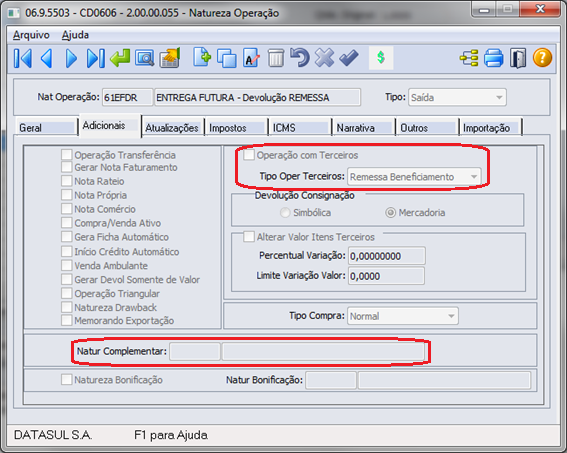This screenshot has height=453, width=567.
Task: Click Nat Operação code field 61EFDR
Action: pyautogui.click(x=127, y=98)
